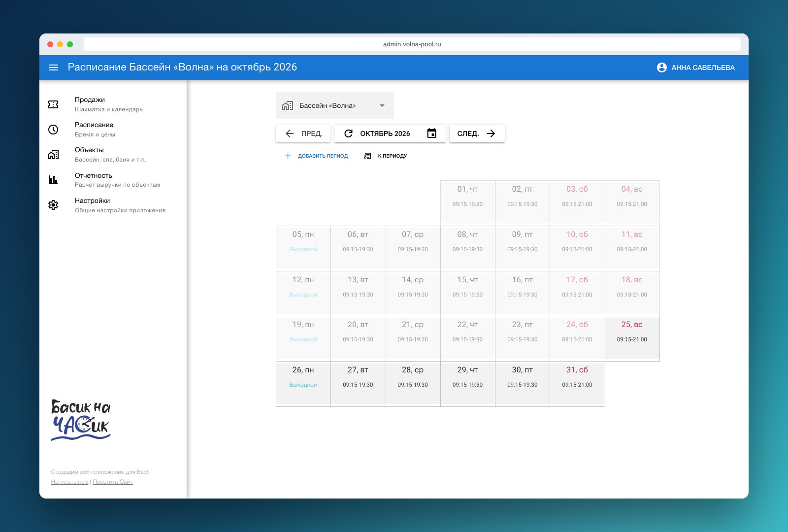The width and height of the screenshot is (788, 532).
Task: Select the 14, ср calendar day
Action: coord(413,294)
